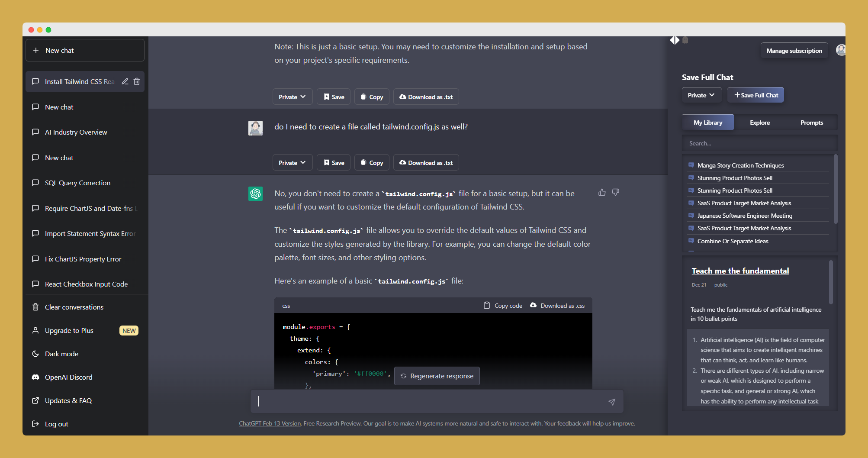The width and height of the screenshot is (868, 458).
Task: Click the plus icon in New chat button
Action: (36, 50)
